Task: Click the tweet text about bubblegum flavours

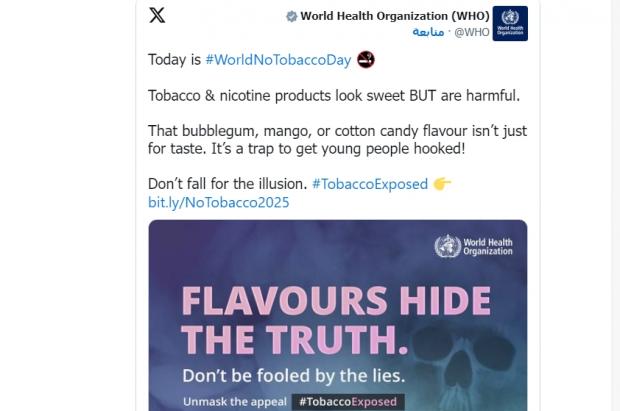Action: tap(337, 140)
